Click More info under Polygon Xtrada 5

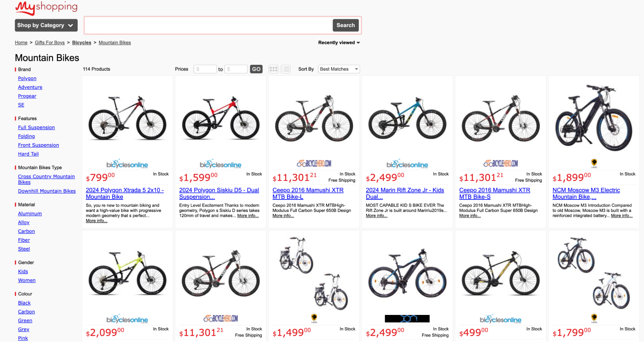pos(97,221)
